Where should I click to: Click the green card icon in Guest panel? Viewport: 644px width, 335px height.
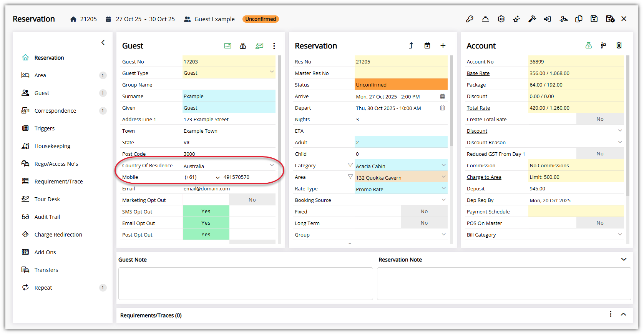(228, 46)
